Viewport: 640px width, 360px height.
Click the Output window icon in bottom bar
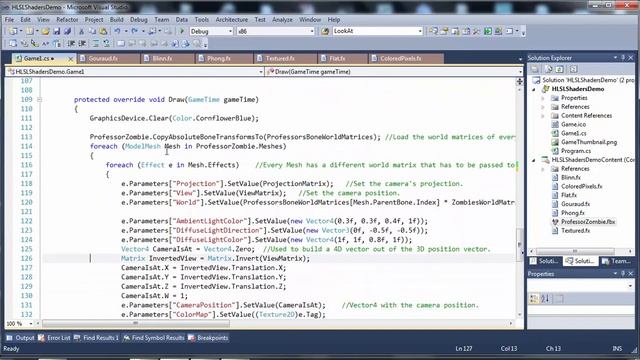click(9, 338)
